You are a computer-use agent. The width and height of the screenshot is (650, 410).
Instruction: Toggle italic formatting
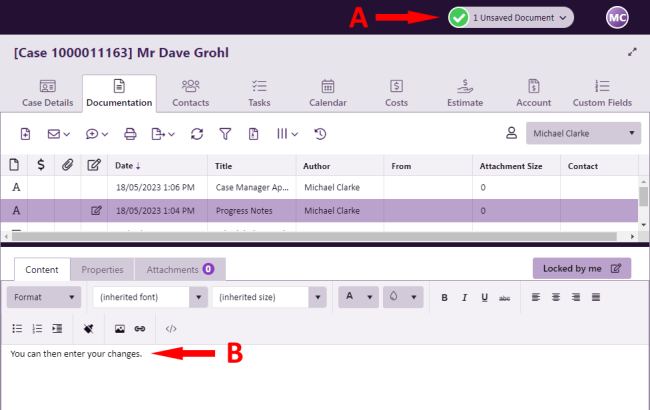(x=465, y=297)
